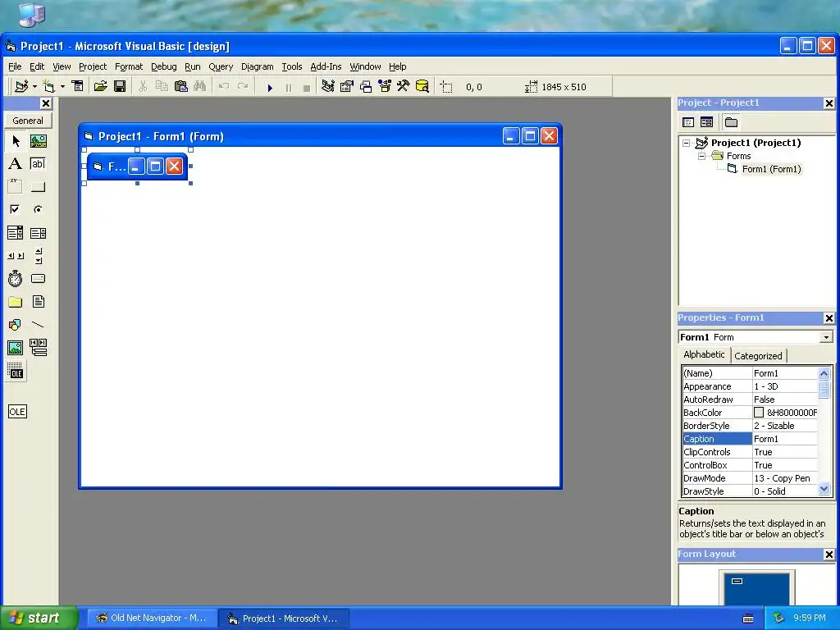This screenshot has height=630, width=840.
Task: Select the ComboBox control tool
Action: 16,232
